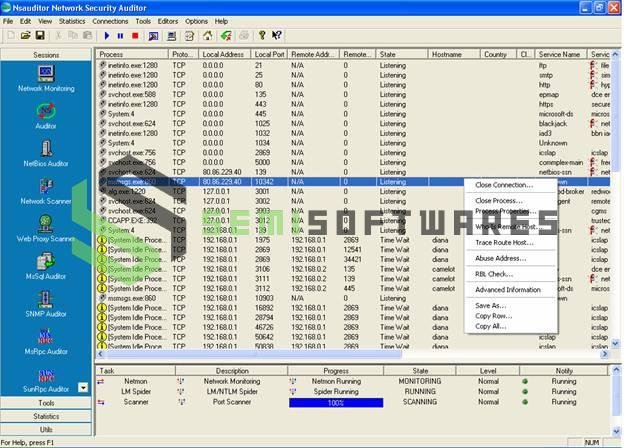Click the yellow Help key toolbar icon
This screenshot has height=448, width=624.
coord(262,35)
